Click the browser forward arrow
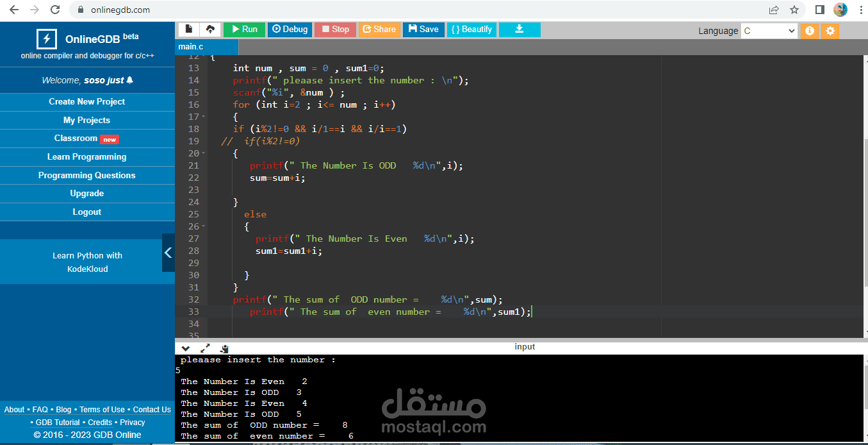 [35, 10]
